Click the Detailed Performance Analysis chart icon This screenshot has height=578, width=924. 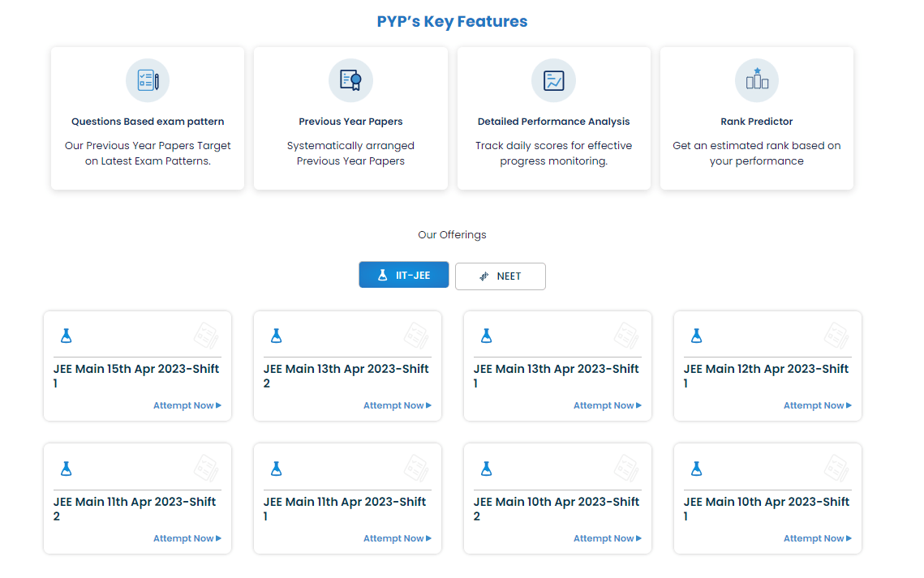tap(553, 80)
